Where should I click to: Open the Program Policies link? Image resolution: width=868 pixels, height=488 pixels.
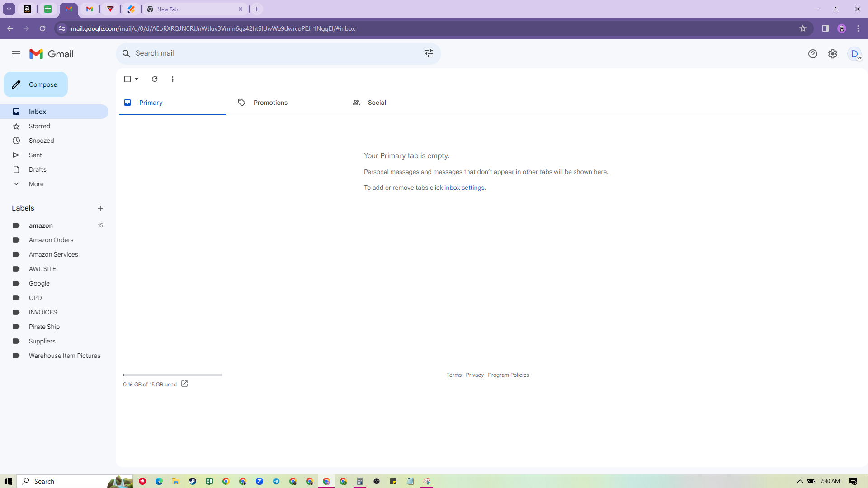click(508, 375)
